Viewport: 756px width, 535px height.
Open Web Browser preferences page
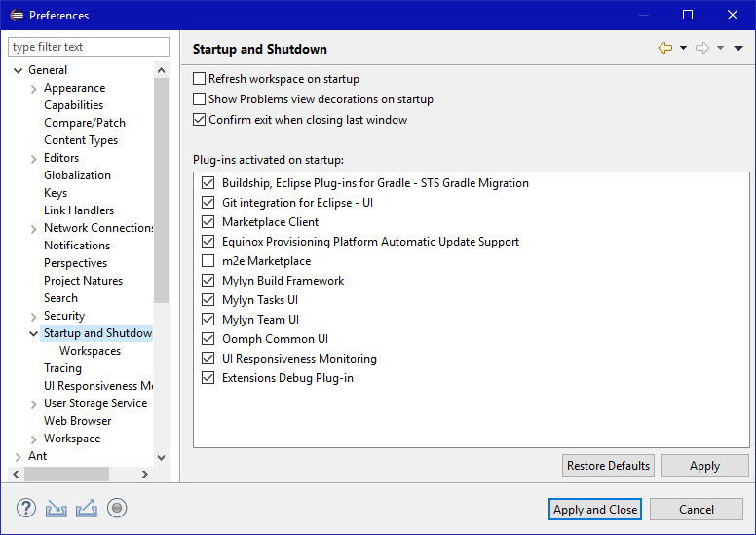coord(77,421)
